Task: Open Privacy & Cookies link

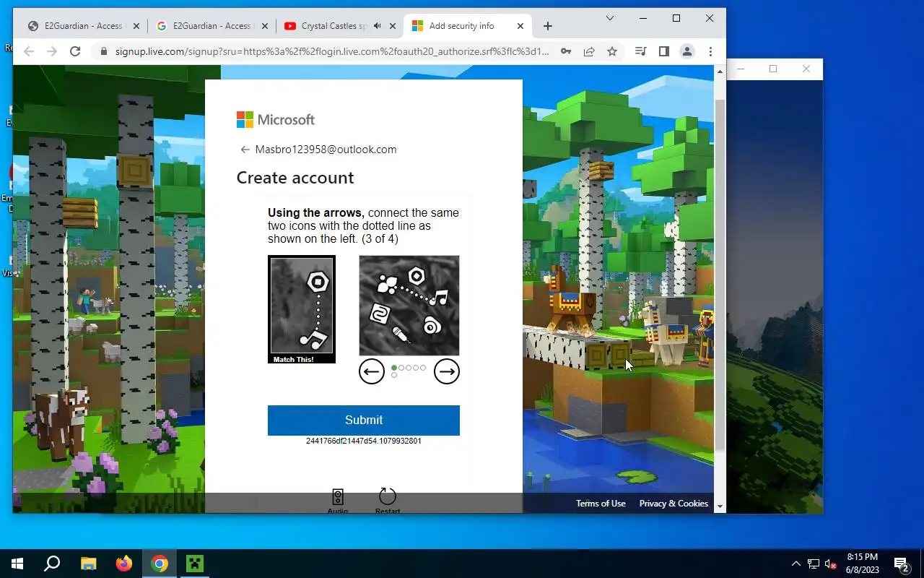Action: 674,504
